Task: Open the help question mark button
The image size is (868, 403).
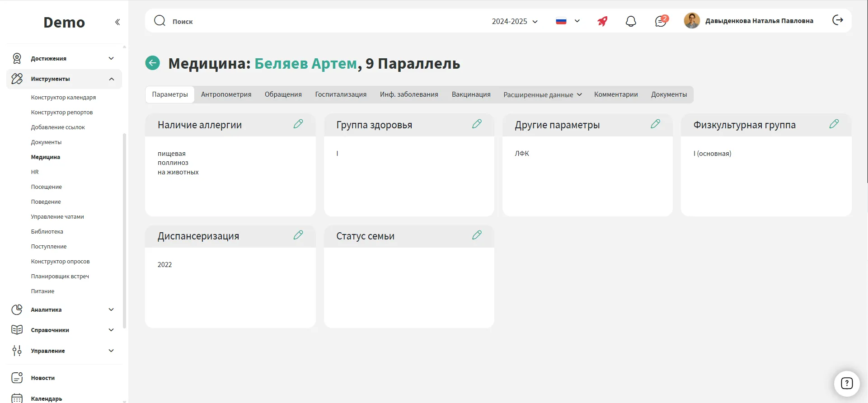Action: pyautogui.click(x=846, y=384)
